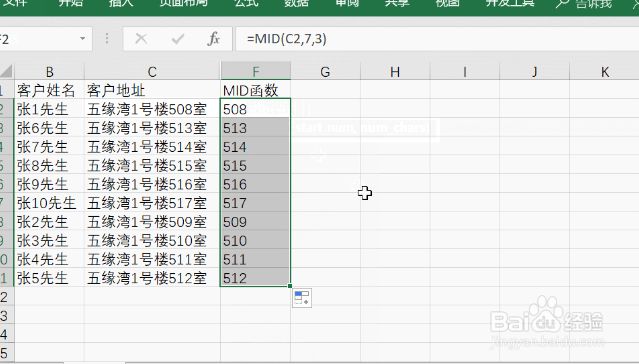Click the 客户地址 header cell

152,90
